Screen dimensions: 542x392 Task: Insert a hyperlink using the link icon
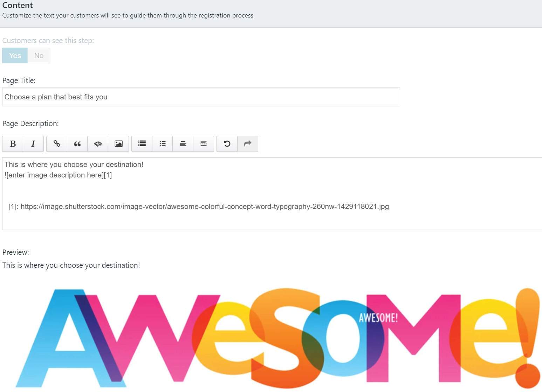[57, 144]
